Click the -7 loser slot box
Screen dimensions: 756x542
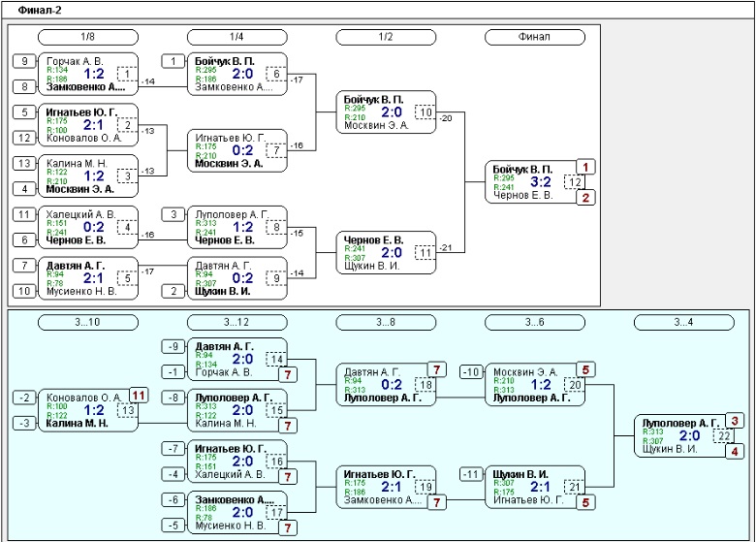coord(173,450)
